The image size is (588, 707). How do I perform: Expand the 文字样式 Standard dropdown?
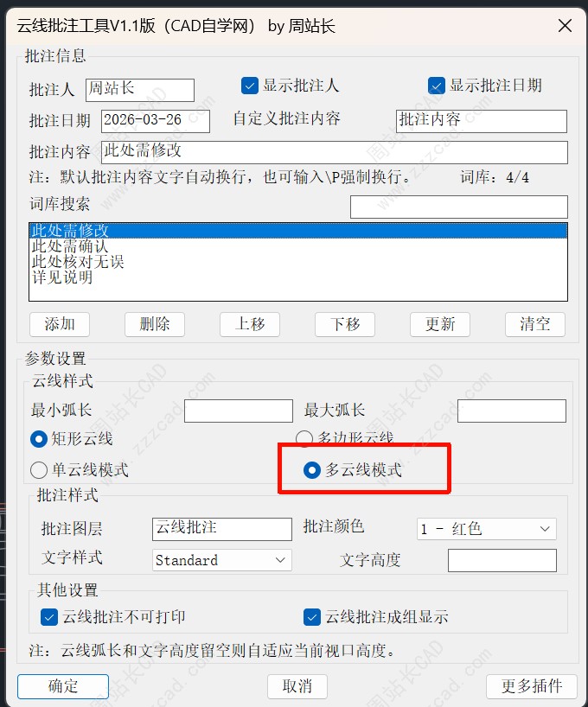coord(222,560)
